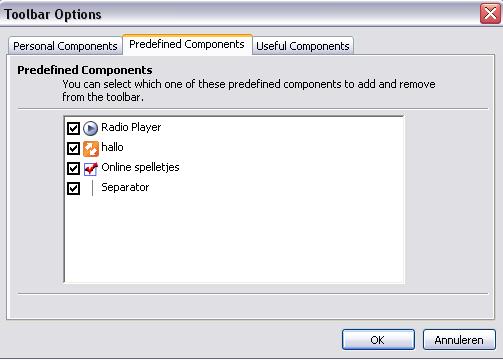Image resolution: width=503 pixels, height=360 pixels.
Task: Untick the Separator checkbox
Action: click(73, 188)
